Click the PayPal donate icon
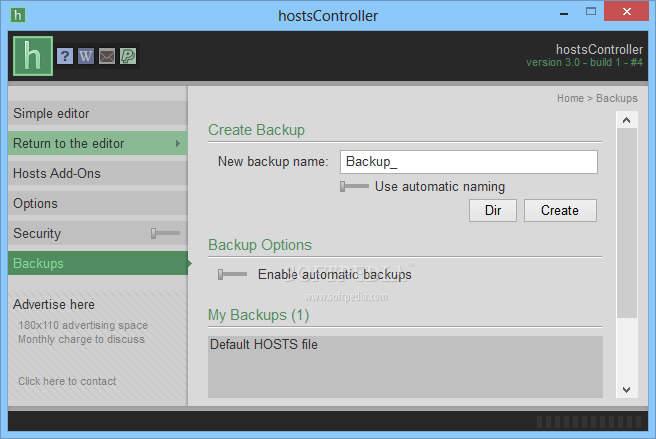Viewport: 656px width, 439px height. 128,56
